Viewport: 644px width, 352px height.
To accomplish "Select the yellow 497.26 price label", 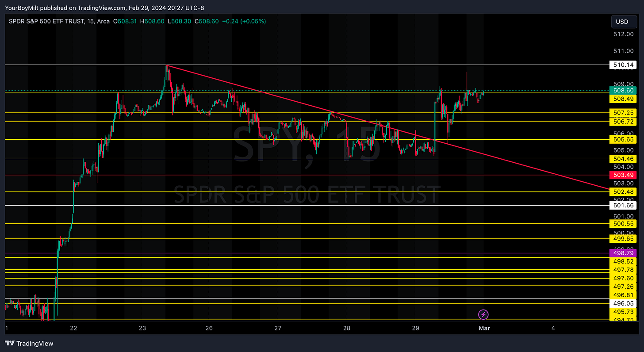I will [623, 287].
